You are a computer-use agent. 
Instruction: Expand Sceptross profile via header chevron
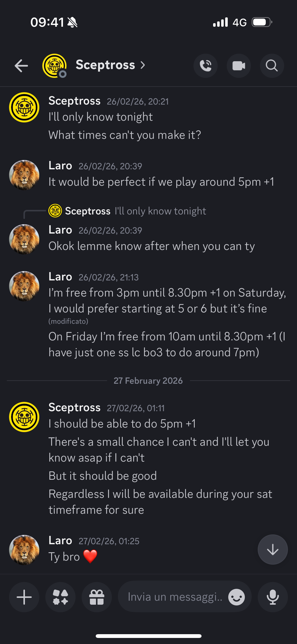[x=143, y=65]
